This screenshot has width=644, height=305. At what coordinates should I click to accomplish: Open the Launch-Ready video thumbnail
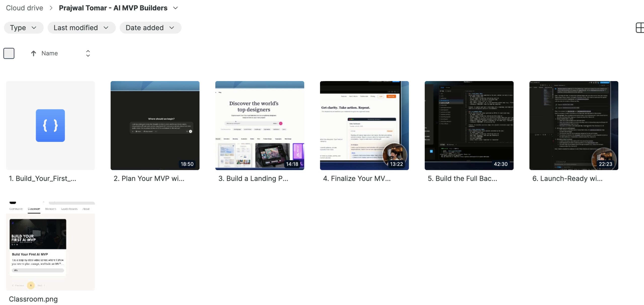(574, 125)
